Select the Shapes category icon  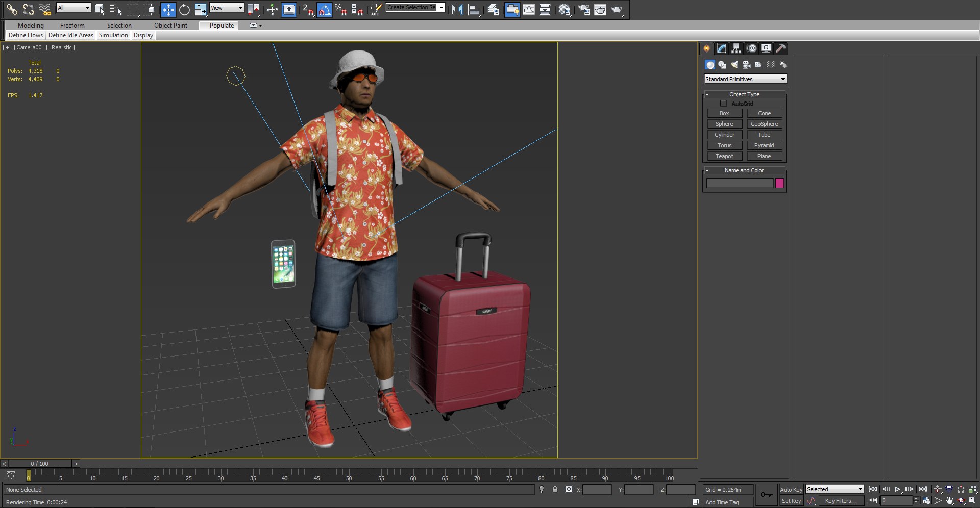(x=722, y=65)
